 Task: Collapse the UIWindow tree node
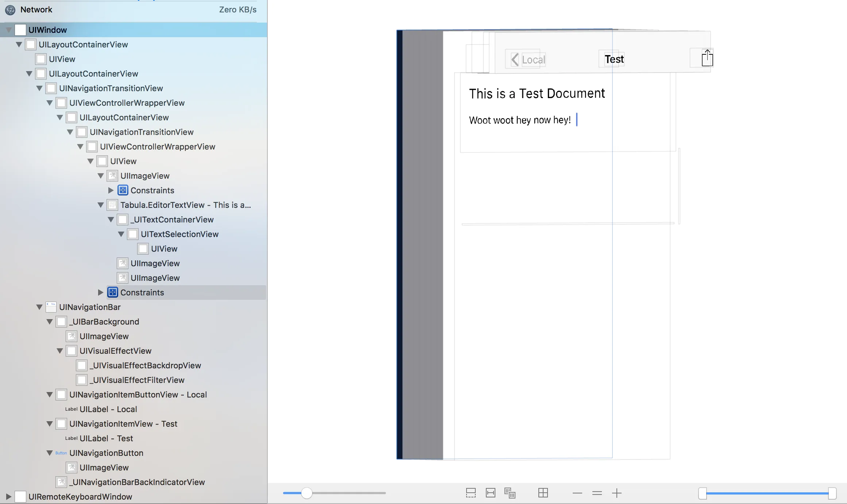coord(9,30)
